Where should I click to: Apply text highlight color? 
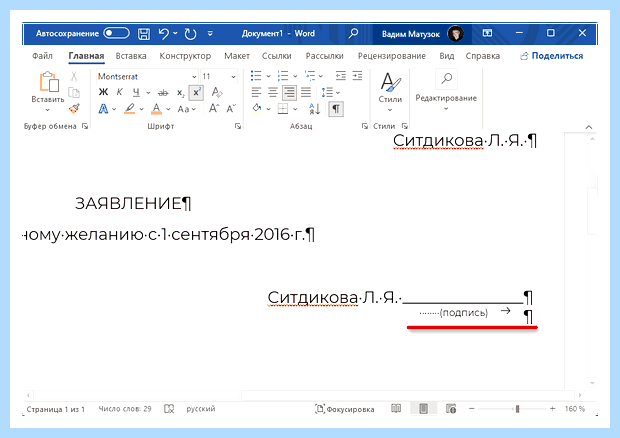point(129,109)
